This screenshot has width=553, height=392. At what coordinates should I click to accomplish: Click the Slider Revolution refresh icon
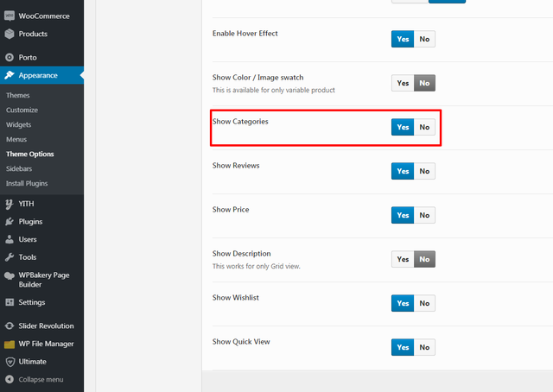tap(10, 326)
